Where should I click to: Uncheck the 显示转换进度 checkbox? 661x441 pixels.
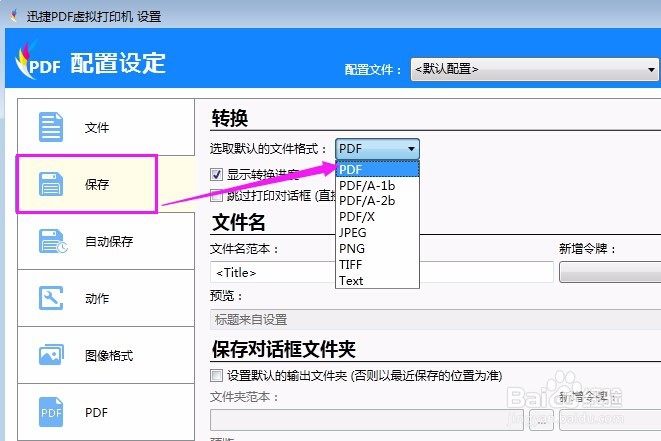[x=216, y=174]
